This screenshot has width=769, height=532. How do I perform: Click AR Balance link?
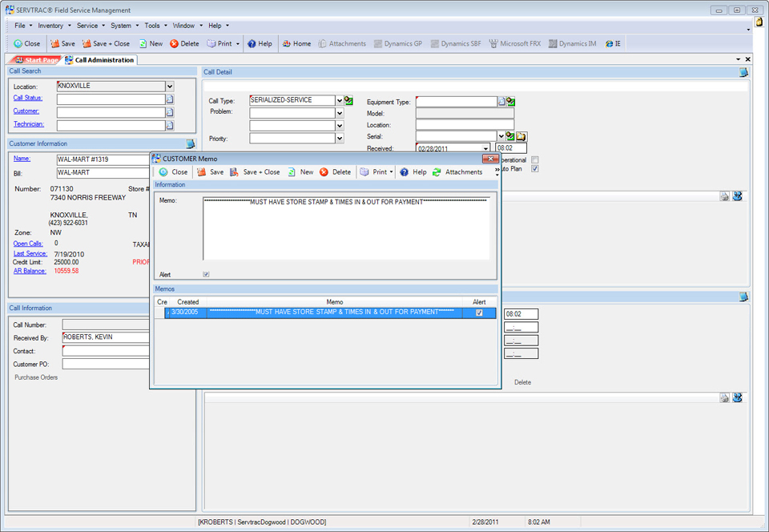30,271
